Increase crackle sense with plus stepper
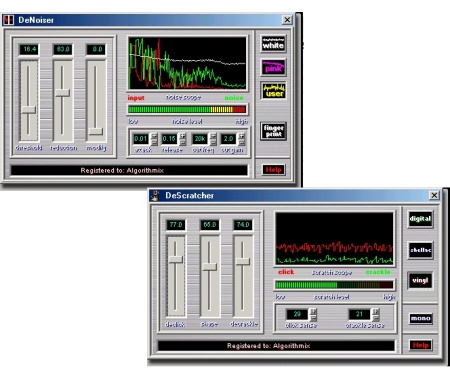 tap(376, 311)
